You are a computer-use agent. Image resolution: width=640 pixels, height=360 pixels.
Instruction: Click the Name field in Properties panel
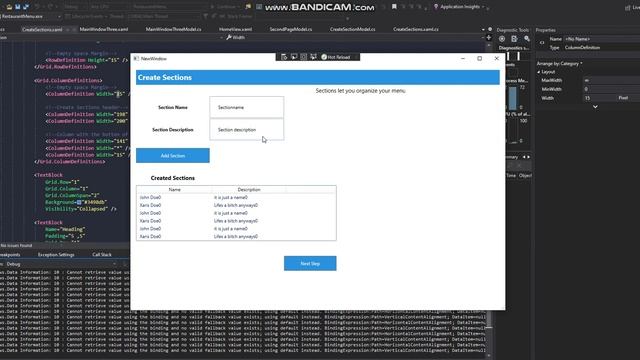coord(602,39)
